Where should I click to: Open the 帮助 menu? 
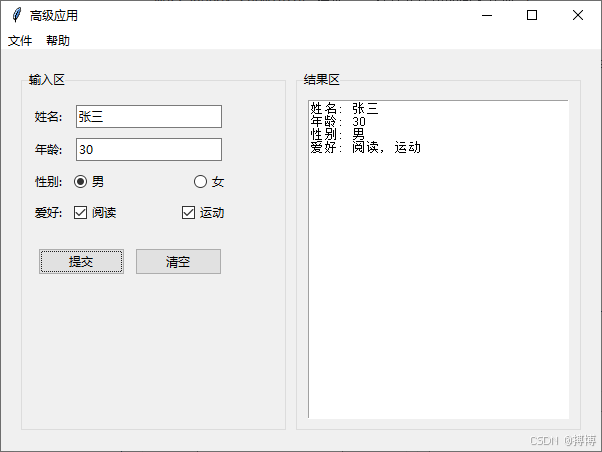click(58, 41)
